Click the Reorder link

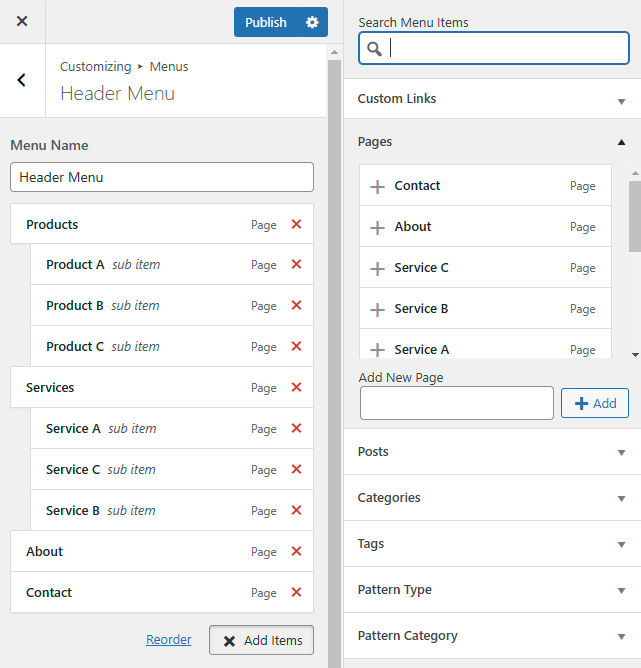tap(169, 640)
